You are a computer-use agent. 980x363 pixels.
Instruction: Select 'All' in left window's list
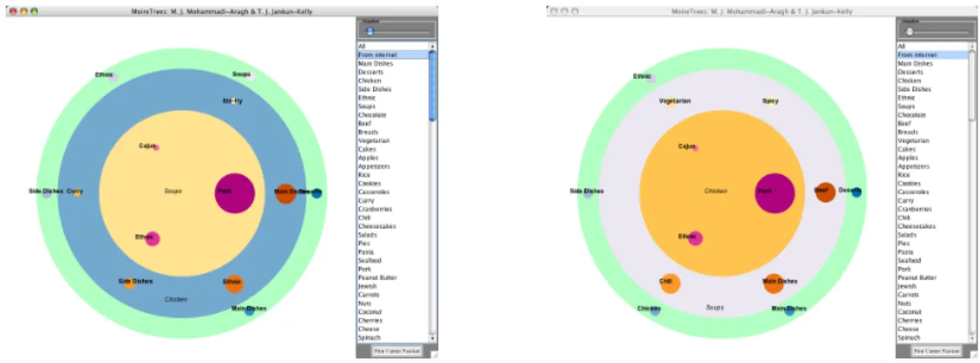pyautogui.click(x=393, y=47)
